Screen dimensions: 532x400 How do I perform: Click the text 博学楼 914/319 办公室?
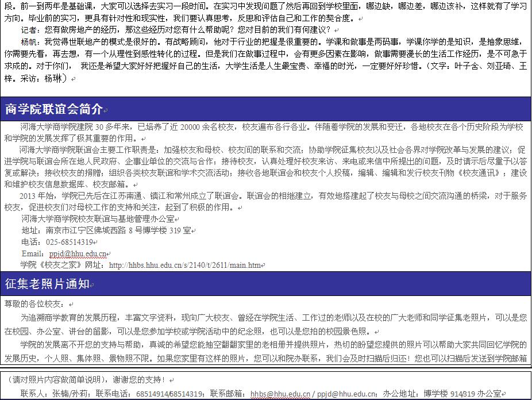462,394
